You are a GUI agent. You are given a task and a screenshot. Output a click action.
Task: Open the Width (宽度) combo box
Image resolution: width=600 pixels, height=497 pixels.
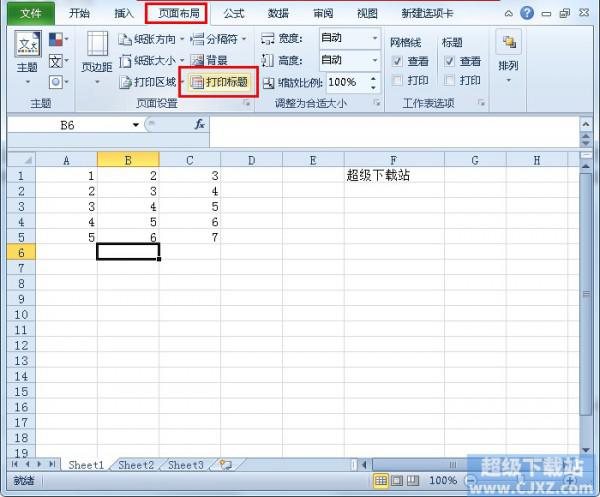[x=350, y=38]
